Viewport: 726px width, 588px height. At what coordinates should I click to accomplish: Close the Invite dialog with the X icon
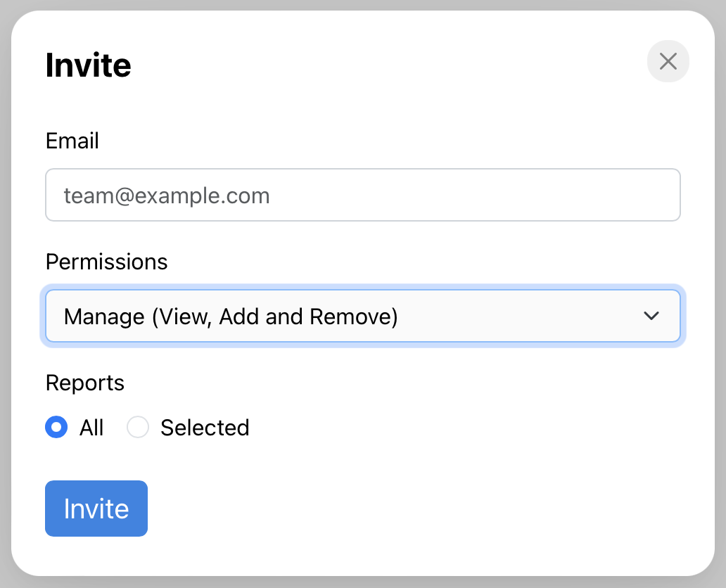pos(668,61)
